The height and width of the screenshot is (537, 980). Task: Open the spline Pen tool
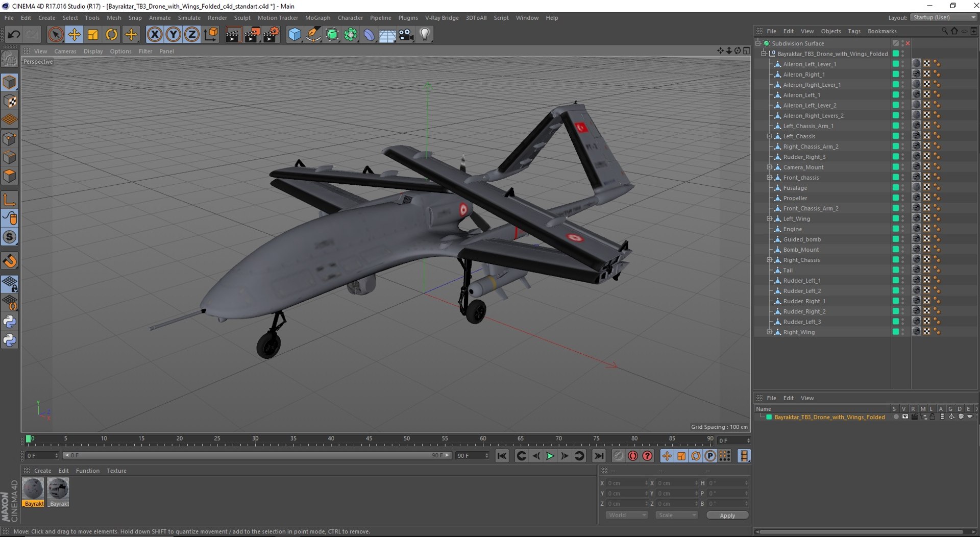[313, 34]
